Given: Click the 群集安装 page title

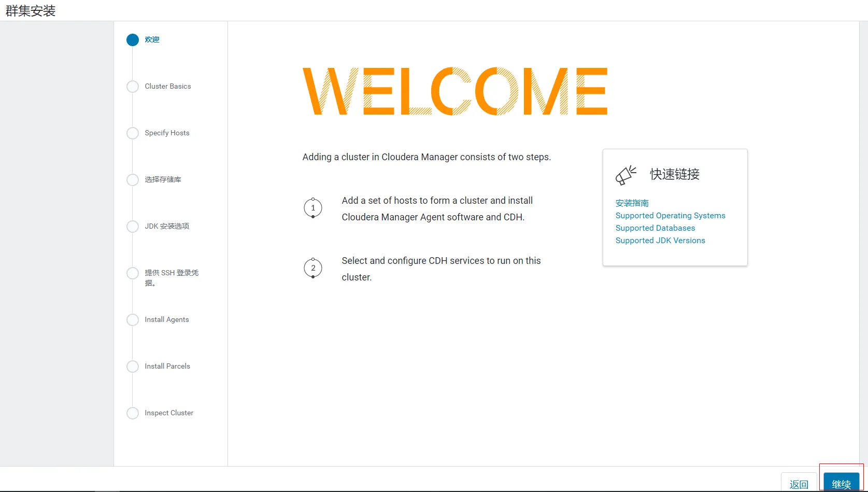Looking at the screenshot, I should pos(31,11).
